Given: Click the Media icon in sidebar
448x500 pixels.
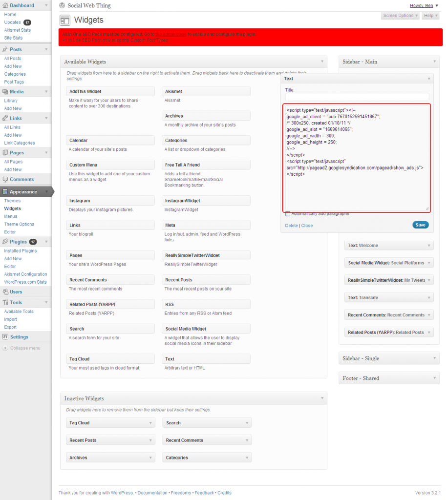Looking at the screenshot, I should coord(5,92).
